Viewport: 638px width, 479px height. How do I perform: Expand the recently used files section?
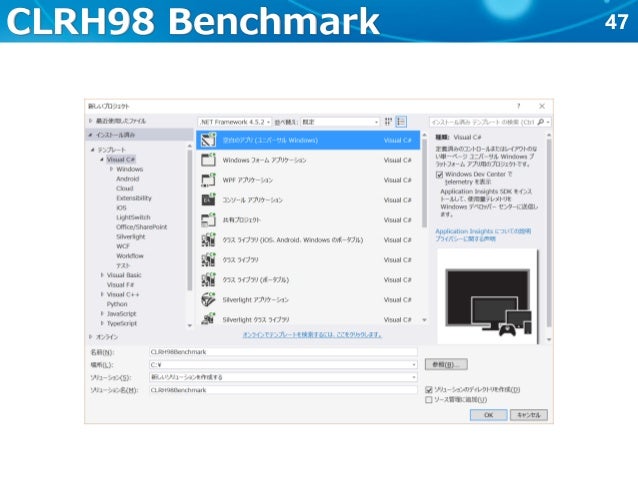(91, 121)
